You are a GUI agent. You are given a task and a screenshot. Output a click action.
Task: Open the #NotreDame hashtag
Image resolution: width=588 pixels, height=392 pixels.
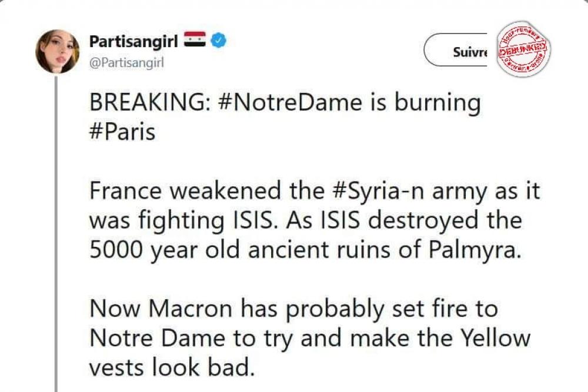[289, 102]
